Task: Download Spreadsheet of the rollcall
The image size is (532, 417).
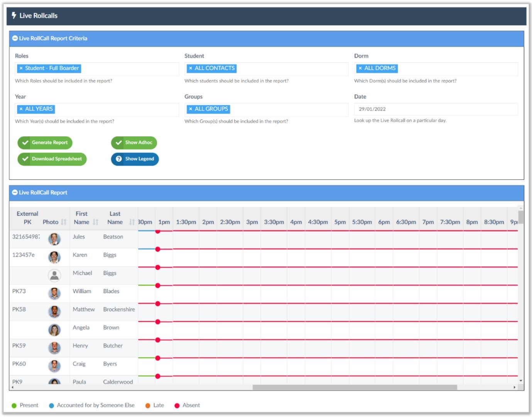Action: click(52, 159)
